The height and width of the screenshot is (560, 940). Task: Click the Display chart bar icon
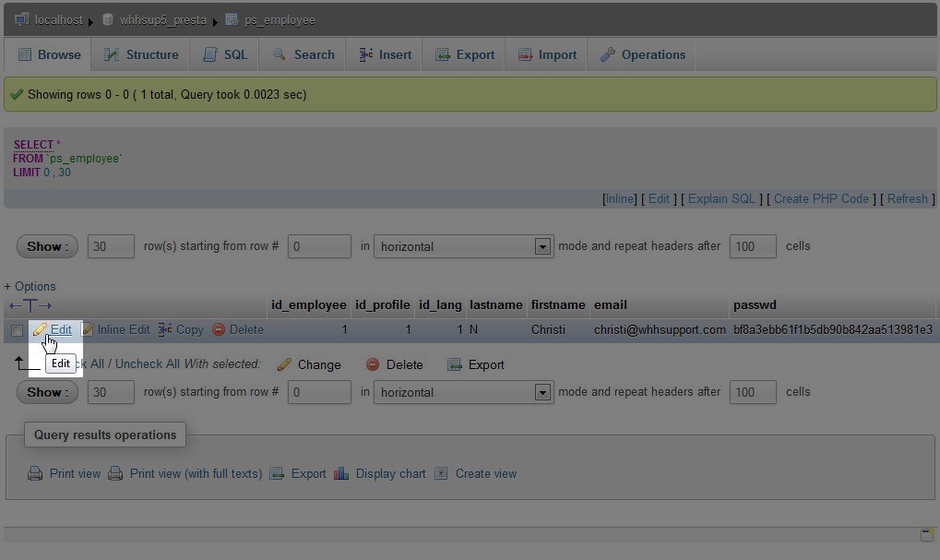tap(341, 473)
